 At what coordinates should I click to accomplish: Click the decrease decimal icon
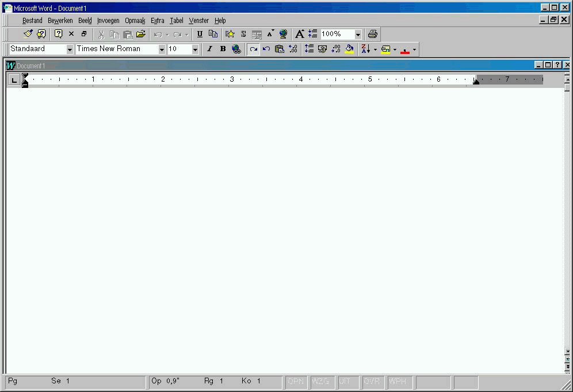click(x=336, y=49)
